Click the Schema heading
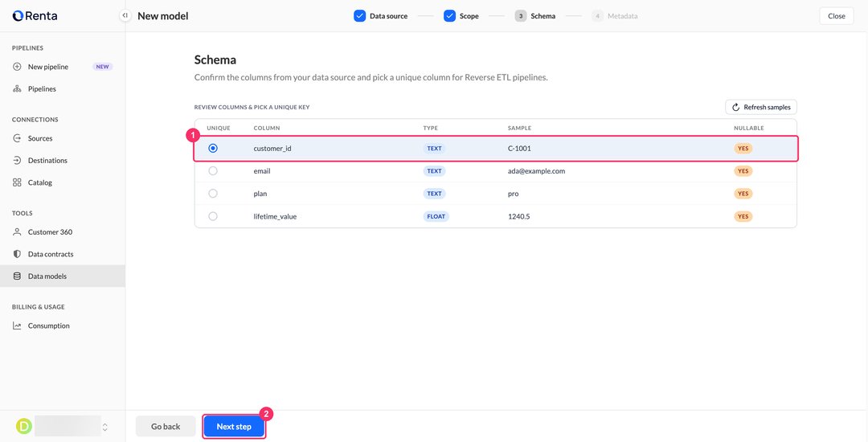The width and height of the screenshot is (868, 442). point(215,59)
